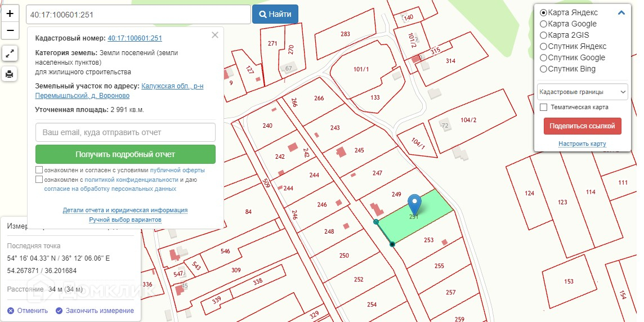Open Ручной выбор вариантов link
644x322 pixels.
[x=126, y=220]
